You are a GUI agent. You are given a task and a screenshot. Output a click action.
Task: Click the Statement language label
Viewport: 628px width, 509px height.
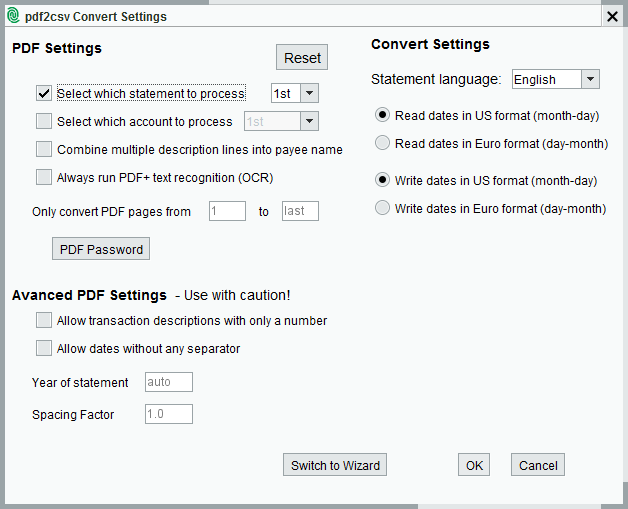click(x=436, y=79)
